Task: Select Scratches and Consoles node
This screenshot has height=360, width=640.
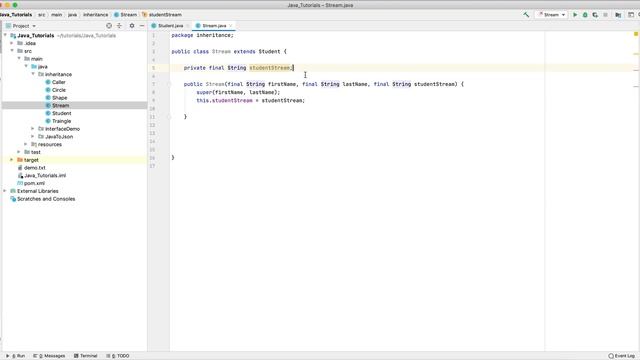Action: pyautogui.click(x=46, y=199)
